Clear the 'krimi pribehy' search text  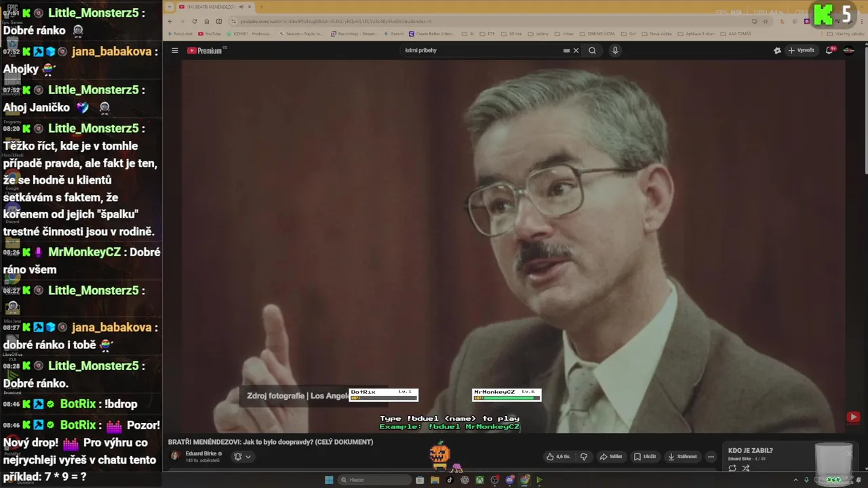click(x=576, y=50)
